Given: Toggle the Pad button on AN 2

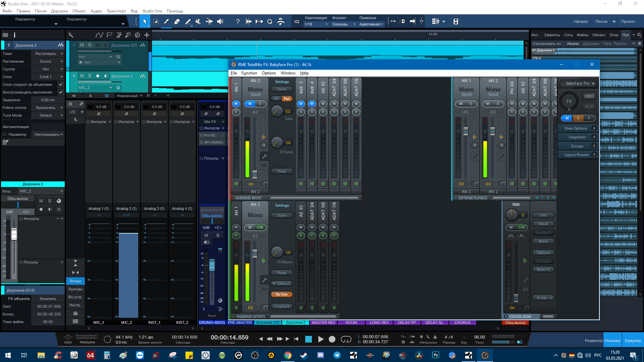Looking at the screenshot, I should [x=287, y=99].
